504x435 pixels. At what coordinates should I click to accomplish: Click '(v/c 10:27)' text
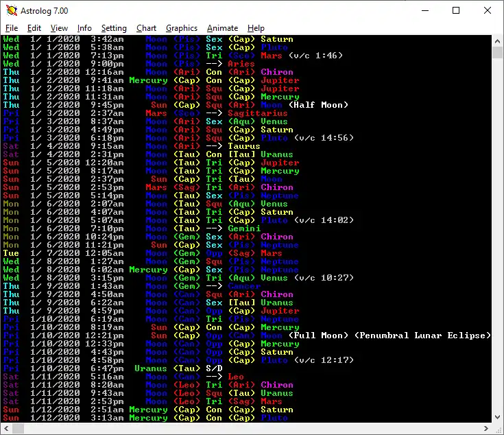click(x=324, y=278)
